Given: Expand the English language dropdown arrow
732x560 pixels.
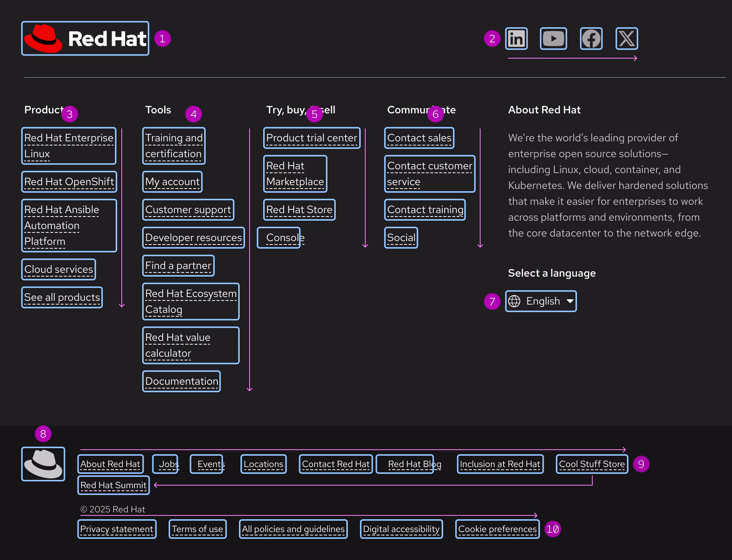Looking at the screenshot, I should click(x=570, y=301).
